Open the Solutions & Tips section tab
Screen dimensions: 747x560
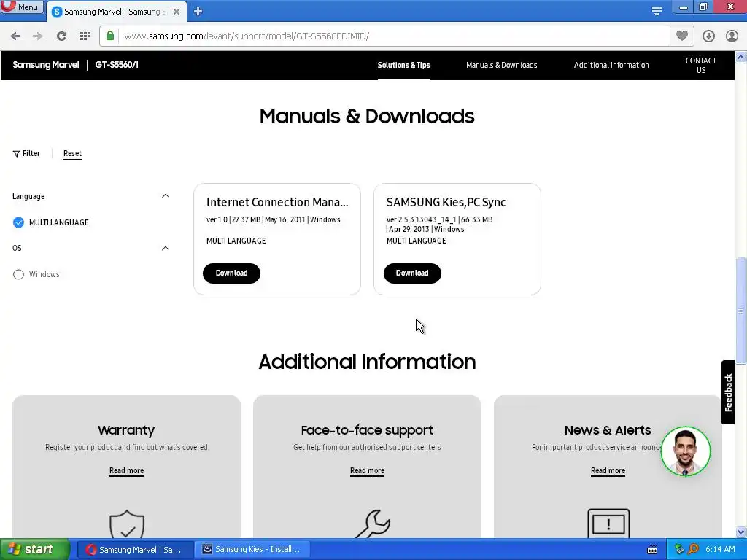click(x=403, y=65)
